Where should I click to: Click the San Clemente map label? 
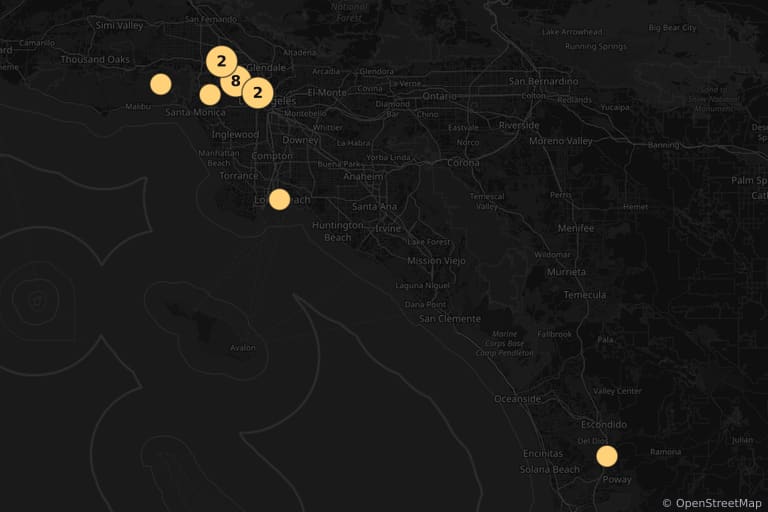click(450, 319)
